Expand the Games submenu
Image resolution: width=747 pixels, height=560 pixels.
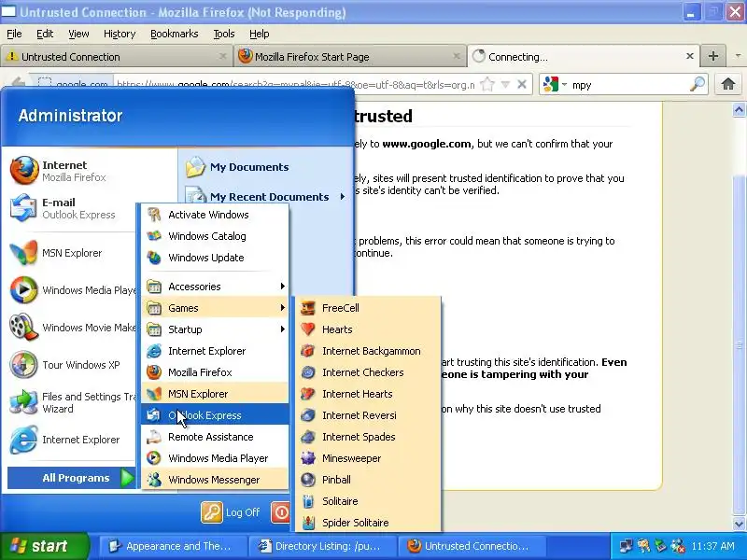tap(215, 308)
